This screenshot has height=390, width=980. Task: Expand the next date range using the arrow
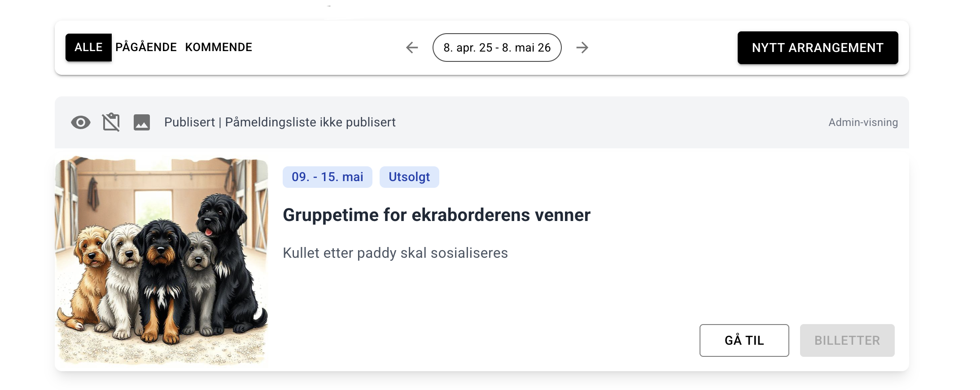583,48
